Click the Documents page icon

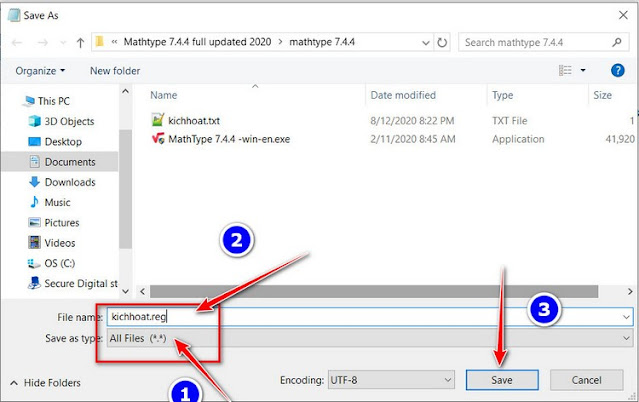(35, 161)
